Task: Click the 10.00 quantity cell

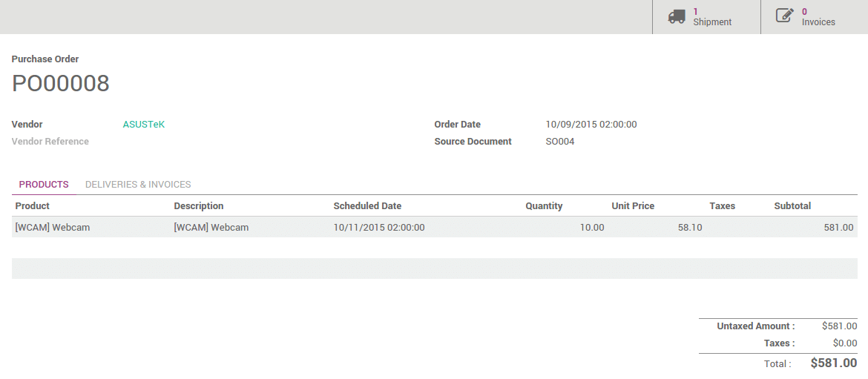Action: coord(592,228)
